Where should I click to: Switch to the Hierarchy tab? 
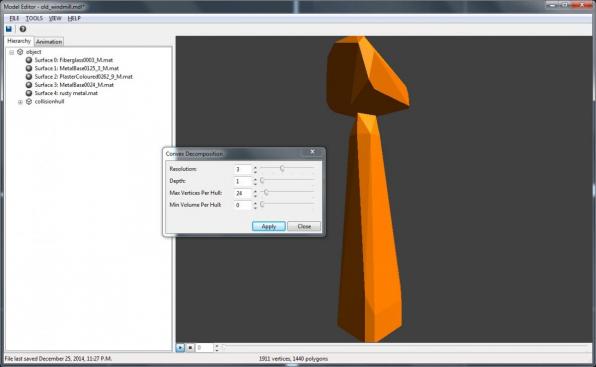click(19, 41)
